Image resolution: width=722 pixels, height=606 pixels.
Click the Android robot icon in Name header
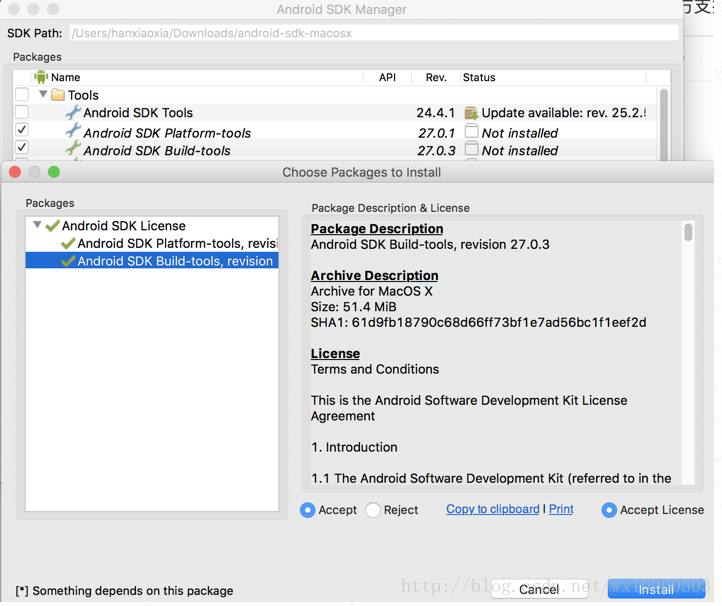41,77
